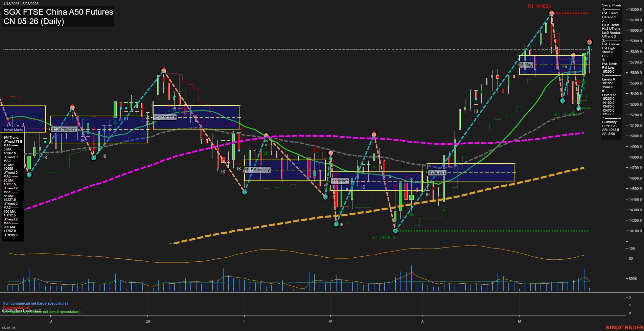Click the Nonreportable positions net (small speculators) legend
This screenshot has width=644, height=331.
tap(41, 312)
